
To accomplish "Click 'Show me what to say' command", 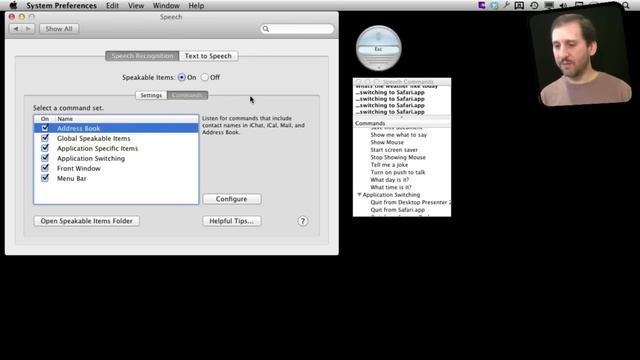I will click(398, 135).
